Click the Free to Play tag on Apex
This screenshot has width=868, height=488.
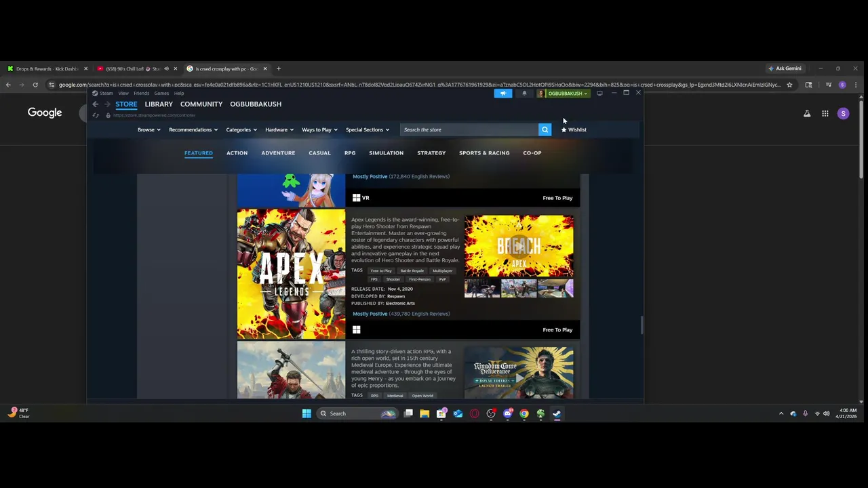pyautogui.click(x=381, y=270)
